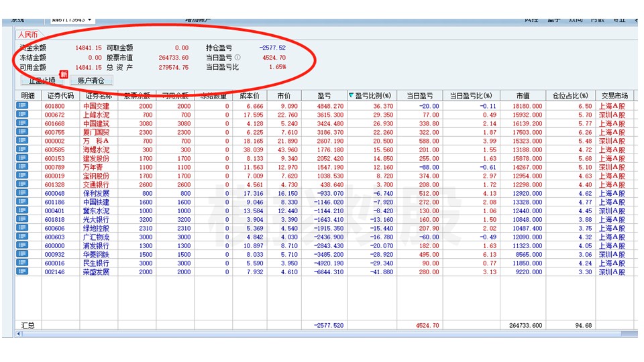Screen dimensions: 644x362
Task: Click the 止盈止损 button
Action: click(42, 80)
